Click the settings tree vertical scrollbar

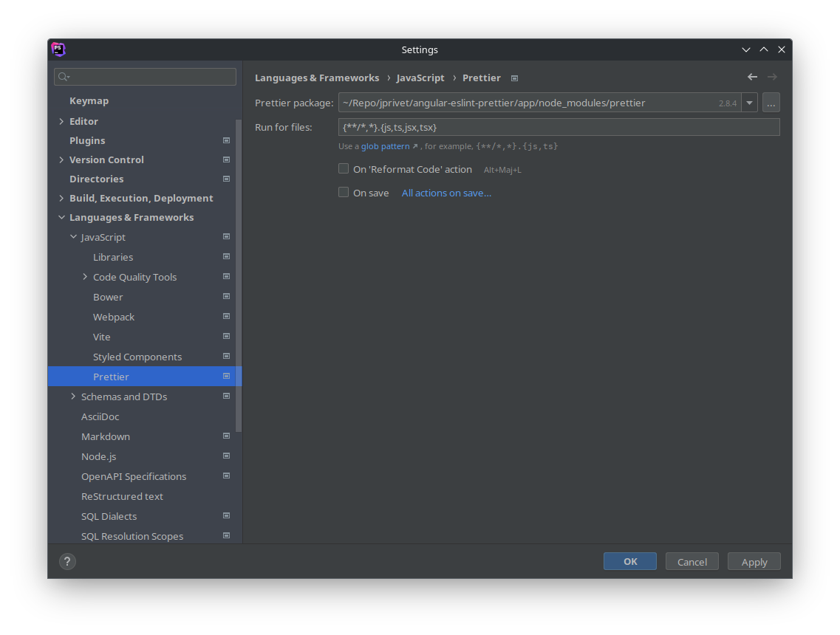pos(239,275)
